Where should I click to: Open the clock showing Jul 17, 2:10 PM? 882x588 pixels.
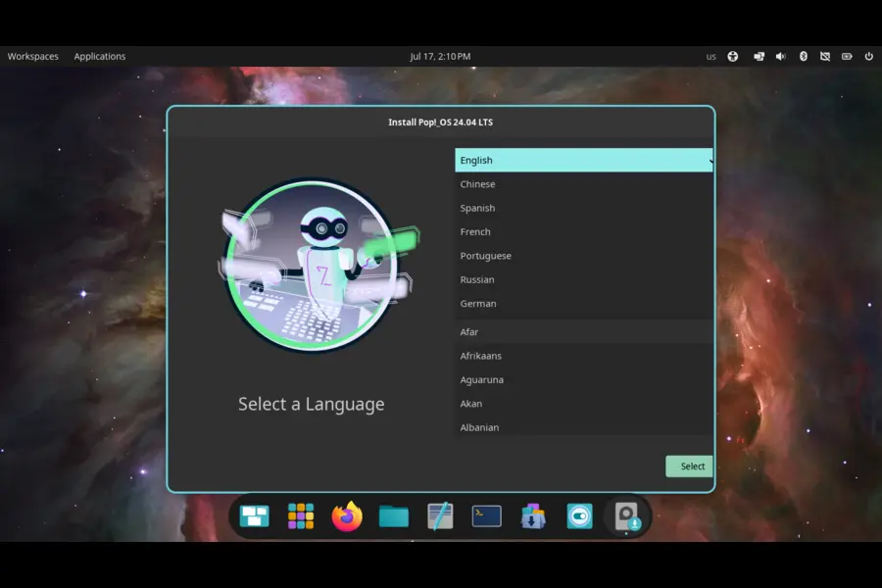click(440, 56)
